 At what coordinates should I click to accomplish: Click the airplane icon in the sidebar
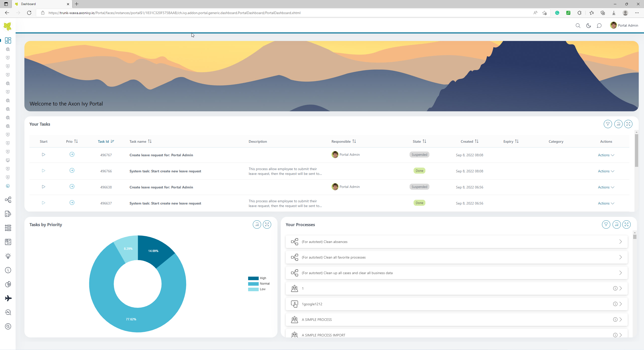8,298
